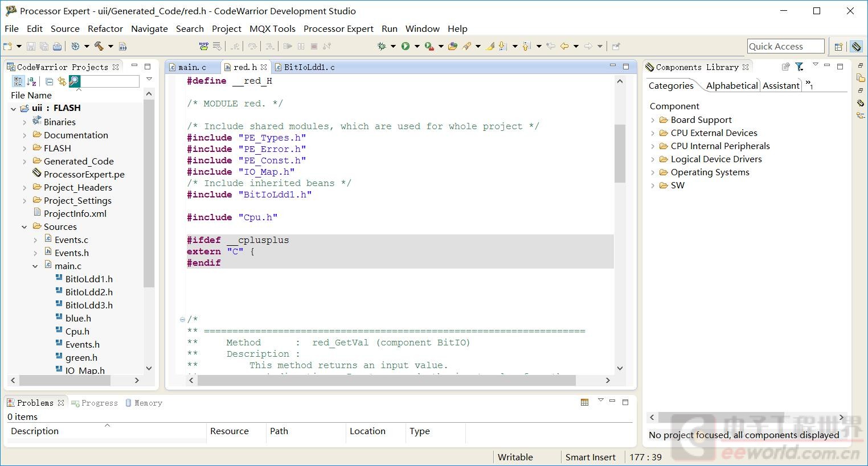
Task: Click the Collapse All icon in Projects panel
Action: (x=49, y=82)
